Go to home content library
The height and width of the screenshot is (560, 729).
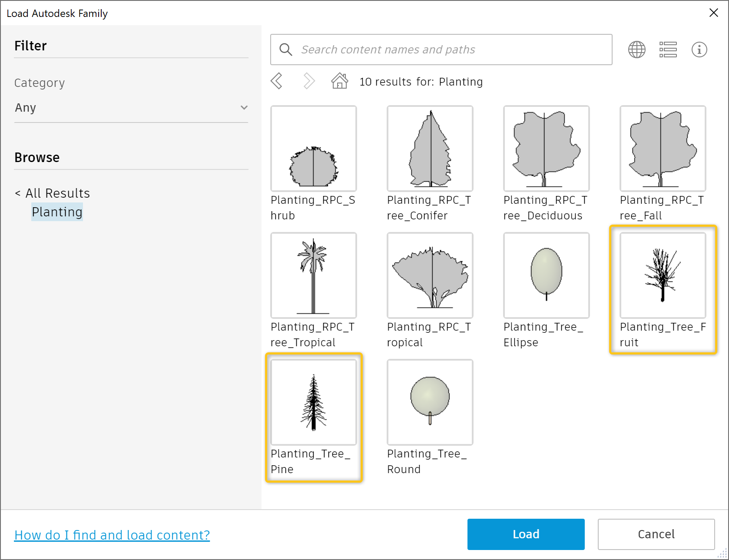coord(339,81)
